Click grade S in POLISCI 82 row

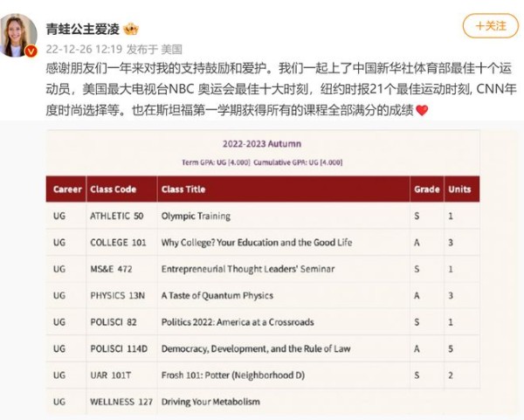[417, 322]
